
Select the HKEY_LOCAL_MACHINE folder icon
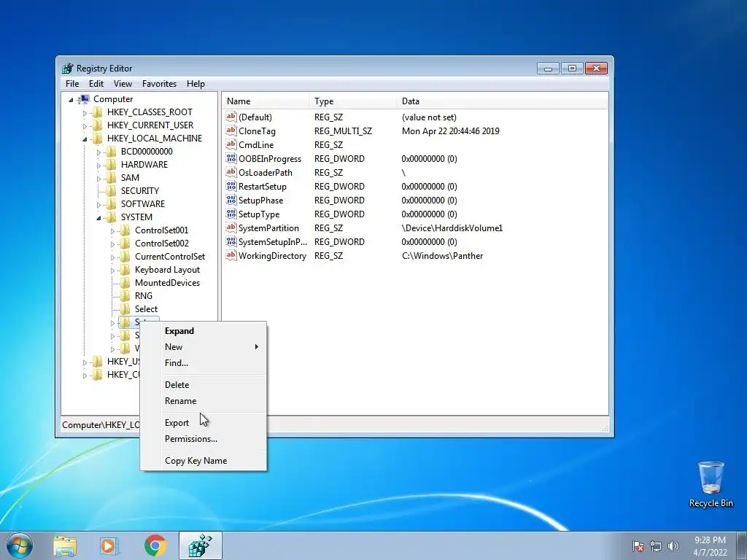point(98,139)
